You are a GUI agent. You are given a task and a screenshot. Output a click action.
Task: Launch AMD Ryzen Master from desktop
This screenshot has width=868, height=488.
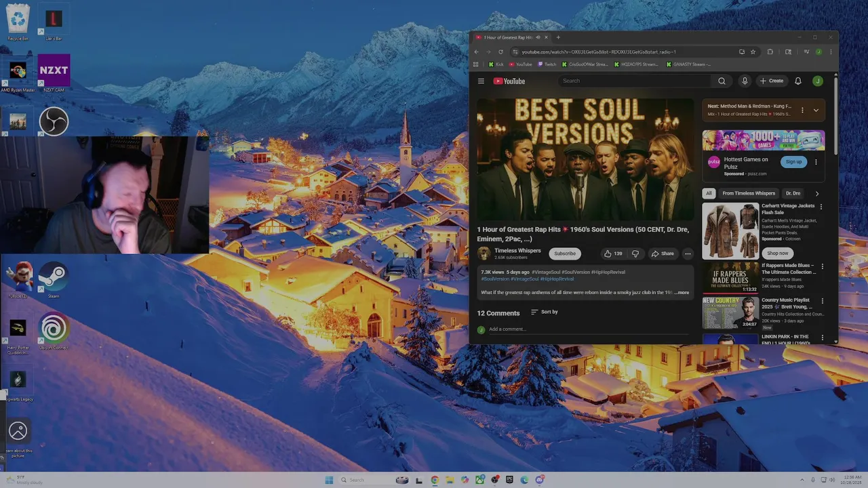pos(18,75)
